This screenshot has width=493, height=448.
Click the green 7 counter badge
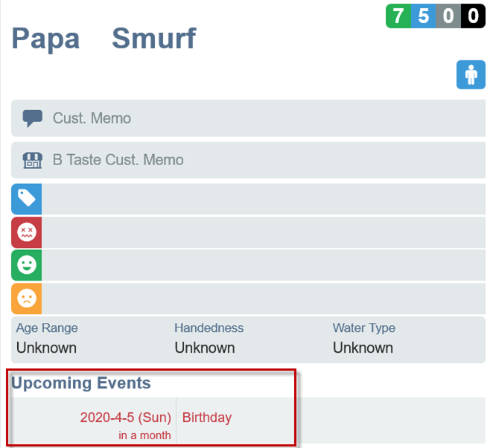[x=398, y=16]
